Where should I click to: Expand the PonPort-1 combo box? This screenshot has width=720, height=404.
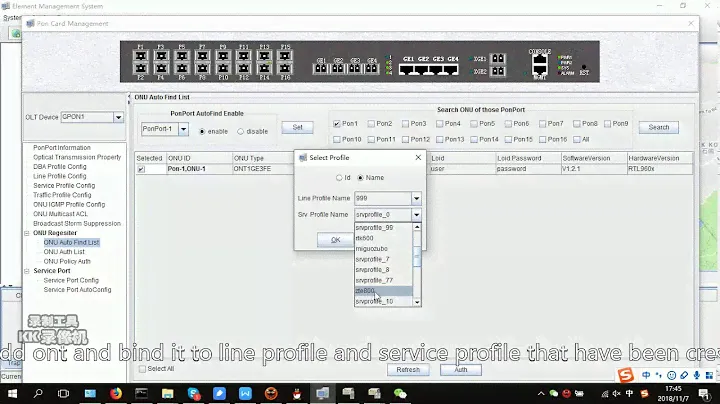[x=184, y=130]
